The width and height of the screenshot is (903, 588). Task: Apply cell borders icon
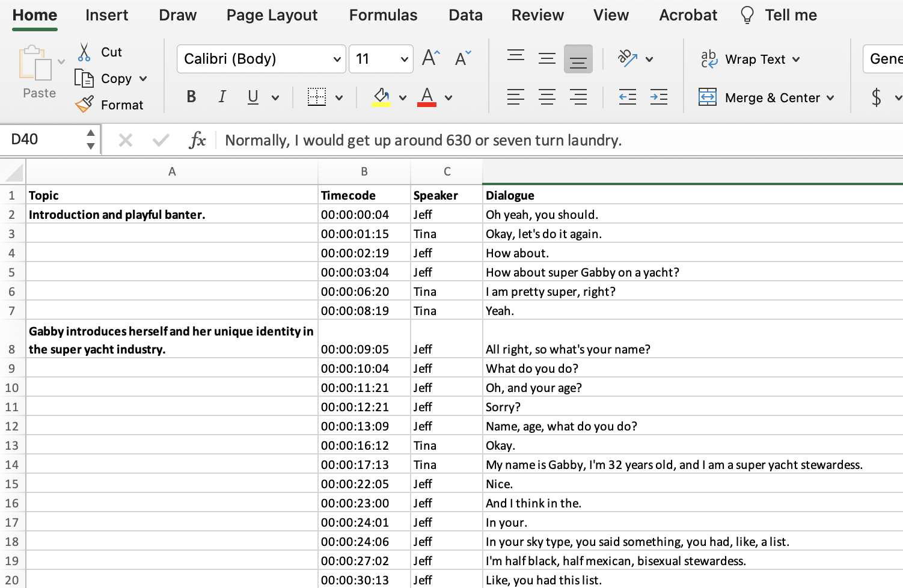(317, 97)
